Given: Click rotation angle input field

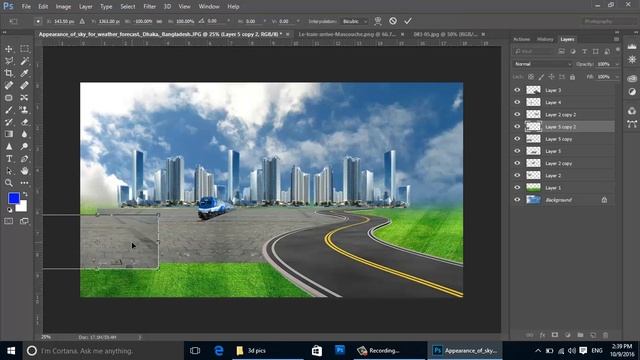Looking at the screenshot, I should click(x=216, y=21).
